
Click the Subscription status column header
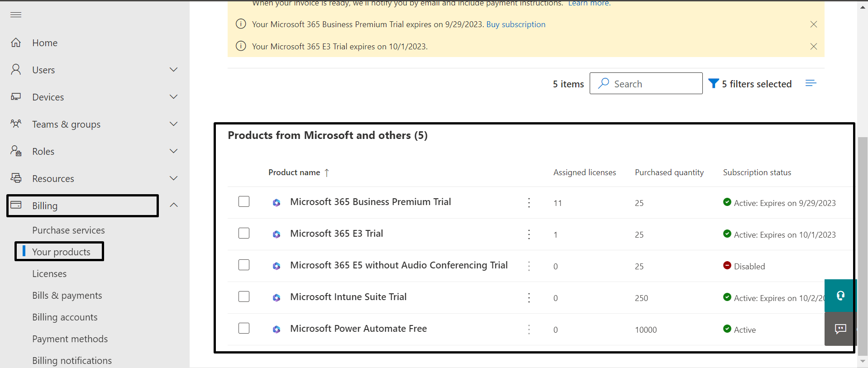coord(757,172)
